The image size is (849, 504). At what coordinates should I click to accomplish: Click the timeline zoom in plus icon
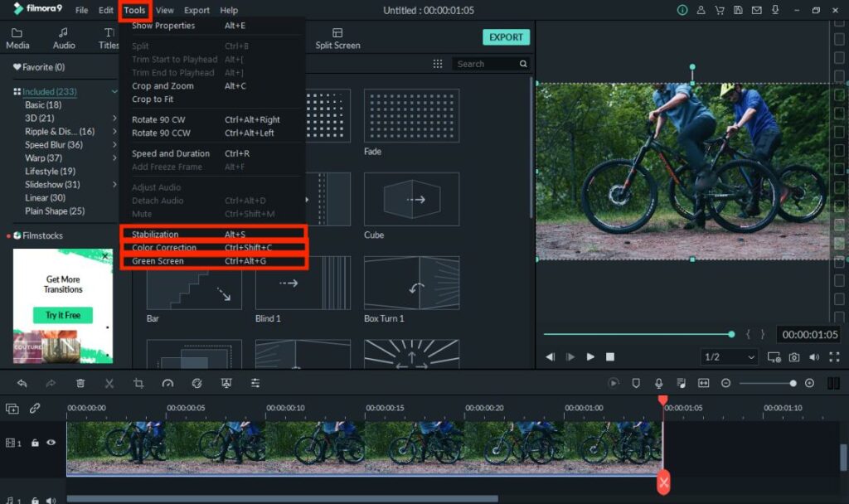point(809,383)
